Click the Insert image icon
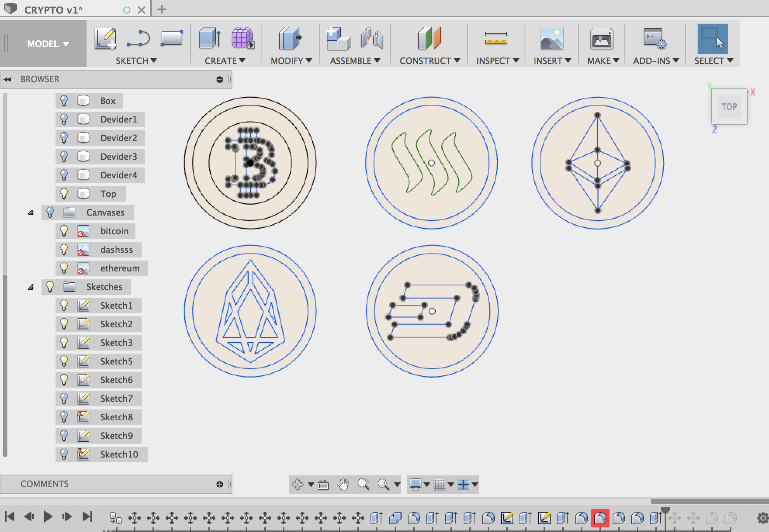This screenshot has width=769, height=532. coord(552,38)
